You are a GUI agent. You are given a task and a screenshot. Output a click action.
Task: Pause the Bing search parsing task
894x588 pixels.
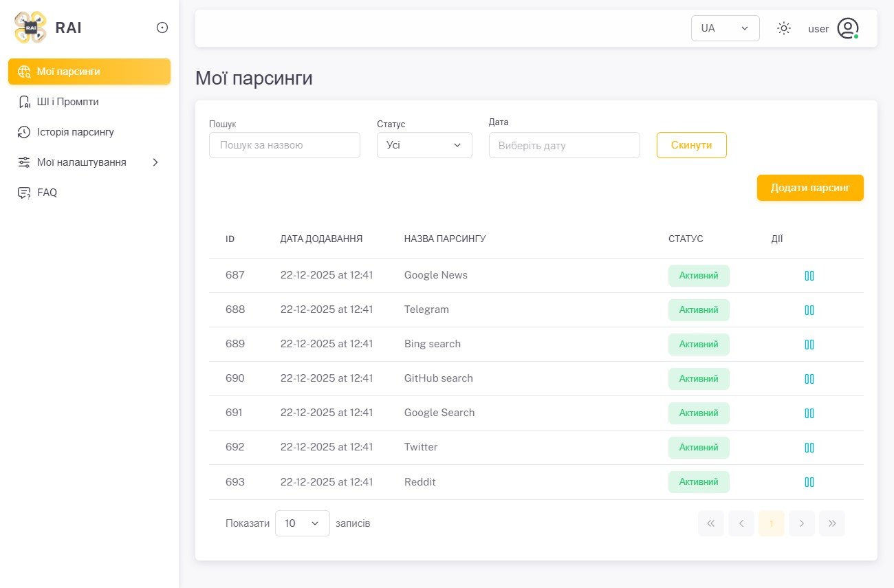(809, 344)
